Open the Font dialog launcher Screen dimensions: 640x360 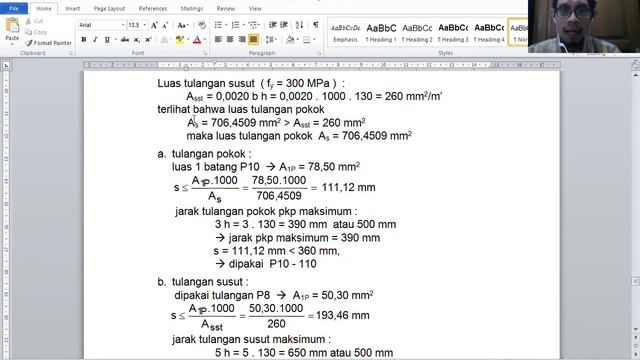tap(205, 53)
